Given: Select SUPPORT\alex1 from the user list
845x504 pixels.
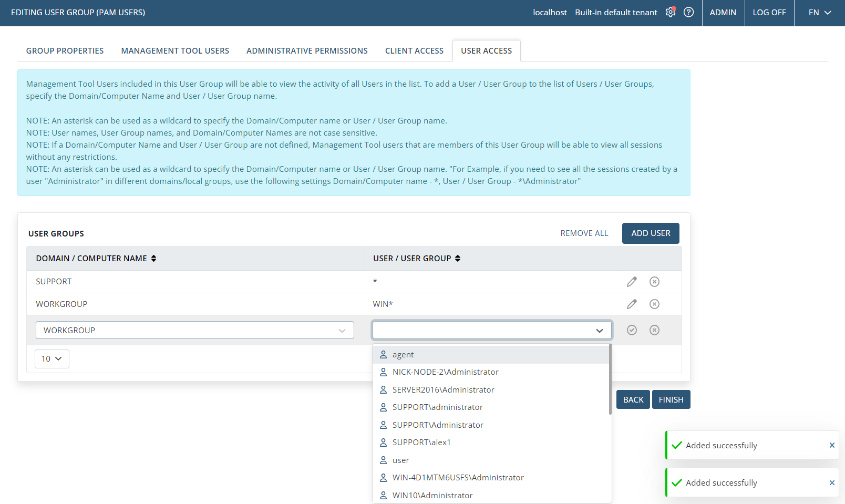Looking at the screenshot, I should click(421, 443).
